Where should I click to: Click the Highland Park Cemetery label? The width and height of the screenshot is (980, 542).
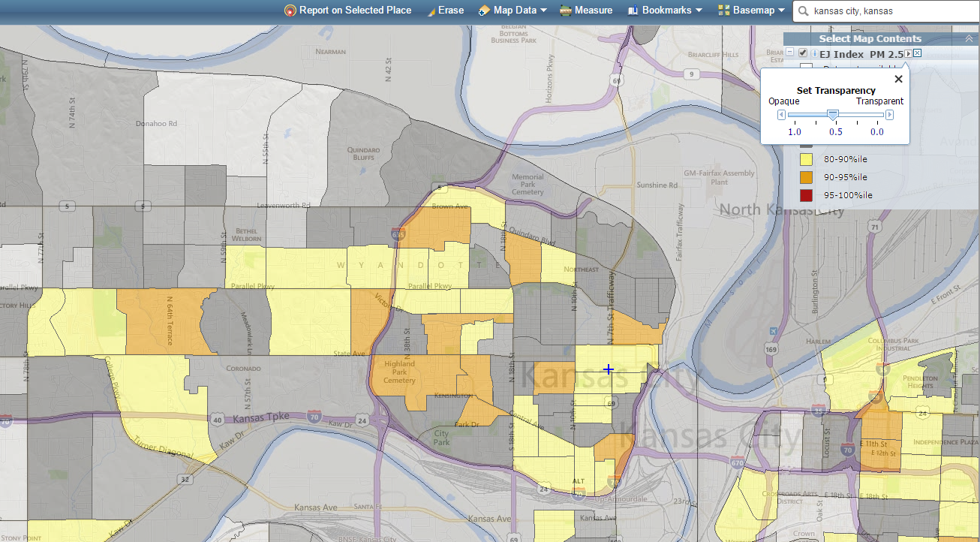[399, 372]
